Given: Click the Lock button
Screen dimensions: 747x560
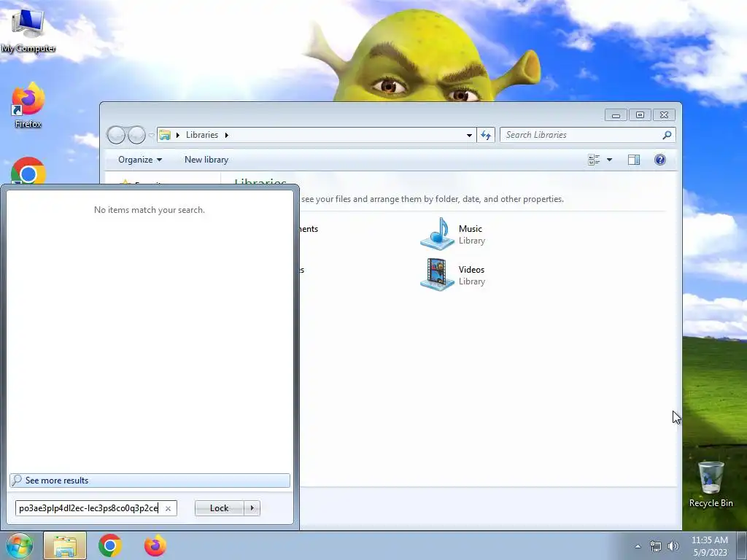Looking at the screenshot, I should coord(219,508).
